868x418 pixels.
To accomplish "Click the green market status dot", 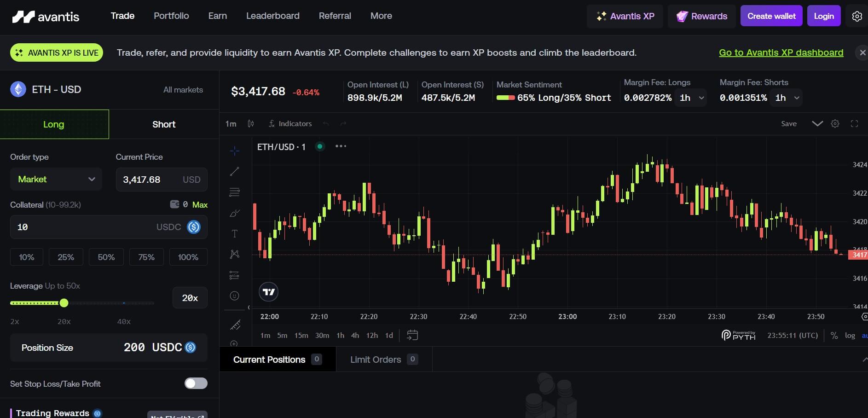I will 320,146.
